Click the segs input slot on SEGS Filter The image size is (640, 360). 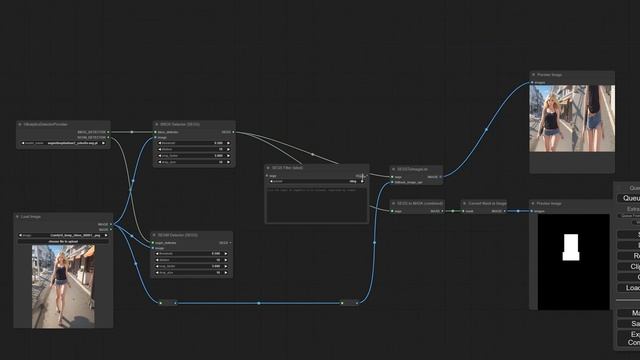pos(267,176)
